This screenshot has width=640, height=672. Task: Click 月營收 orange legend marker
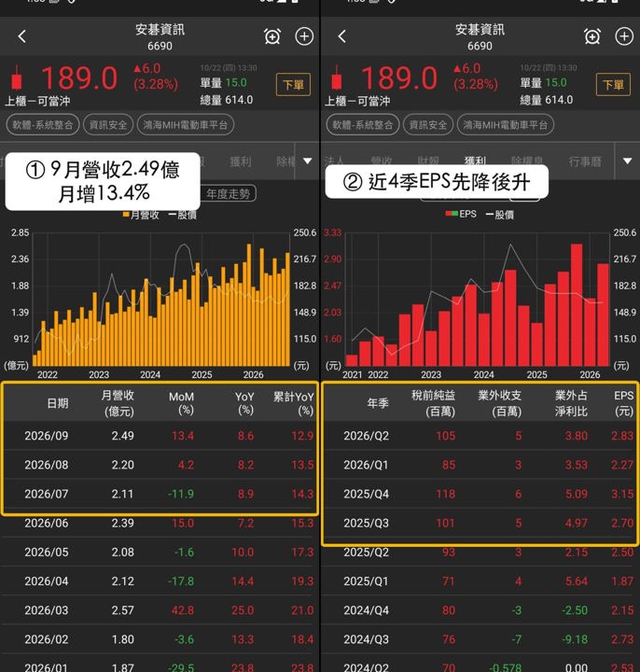click(x=126, y=215)
